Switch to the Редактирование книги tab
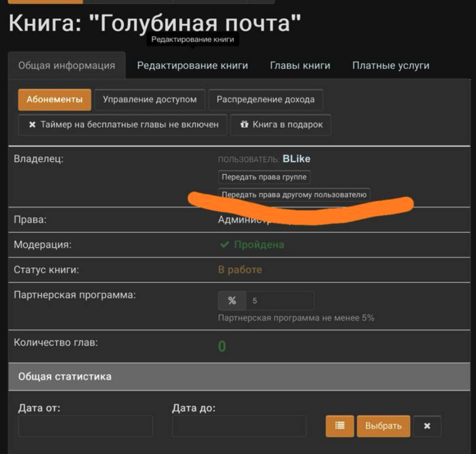Image resolution: width=476 pixels, height=454 pixels. tap(192, 66)
